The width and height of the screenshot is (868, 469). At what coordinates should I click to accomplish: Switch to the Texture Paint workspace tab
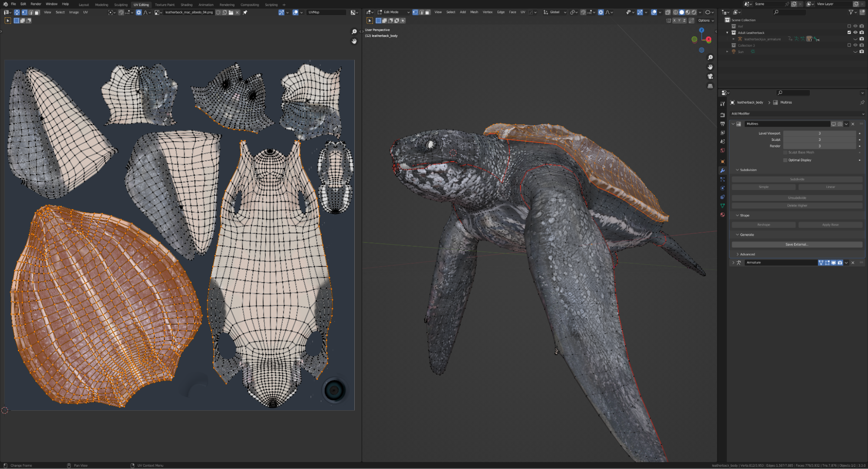pos(165,5)
